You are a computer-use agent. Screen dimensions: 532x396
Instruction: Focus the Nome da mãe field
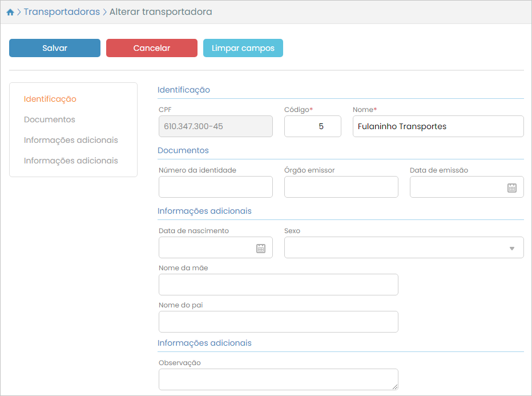[278, 285]
